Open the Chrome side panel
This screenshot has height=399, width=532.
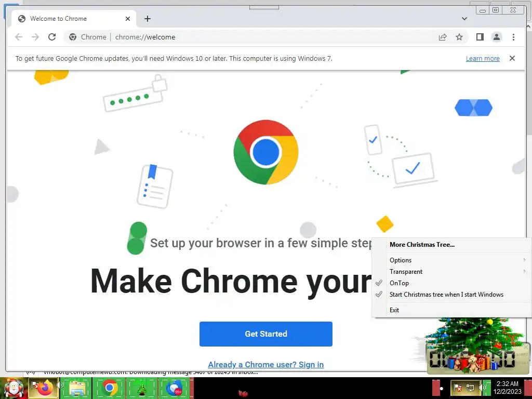pos(480,37)
